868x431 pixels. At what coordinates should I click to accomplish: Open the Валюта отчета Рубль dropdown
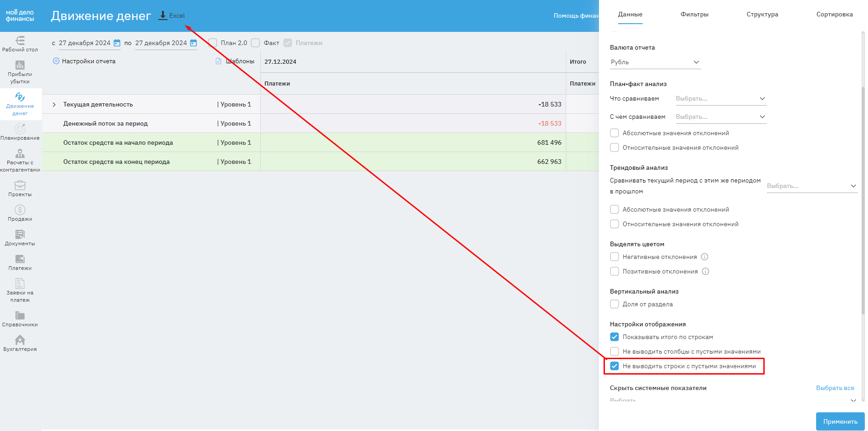pos(655,62)
